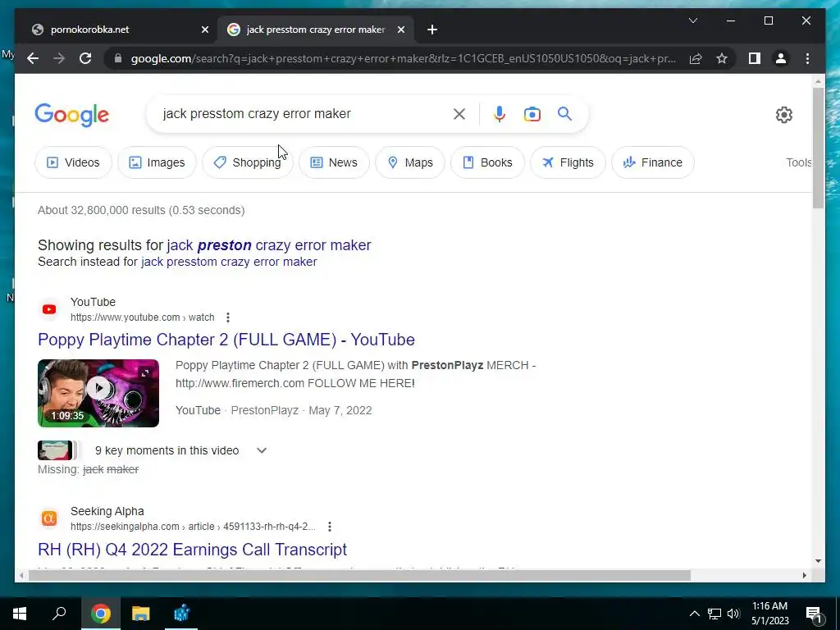Switch to Maps results
This screenshot has height=630, width=840.
tap(410, 162)
